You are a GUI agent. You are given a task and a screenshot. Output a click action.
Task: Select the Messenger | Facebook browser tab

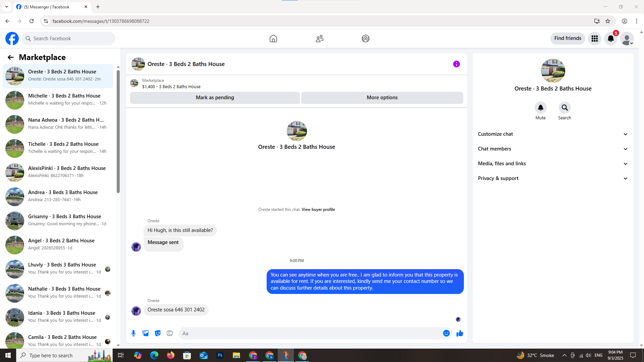coord(52,7)
